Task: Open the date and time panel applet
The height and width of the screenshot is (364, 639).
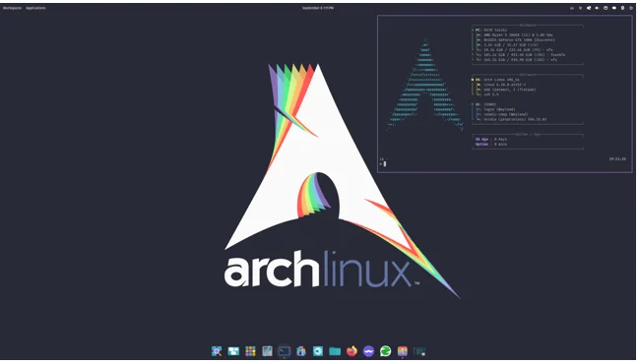Action: (x=318, y=8)
